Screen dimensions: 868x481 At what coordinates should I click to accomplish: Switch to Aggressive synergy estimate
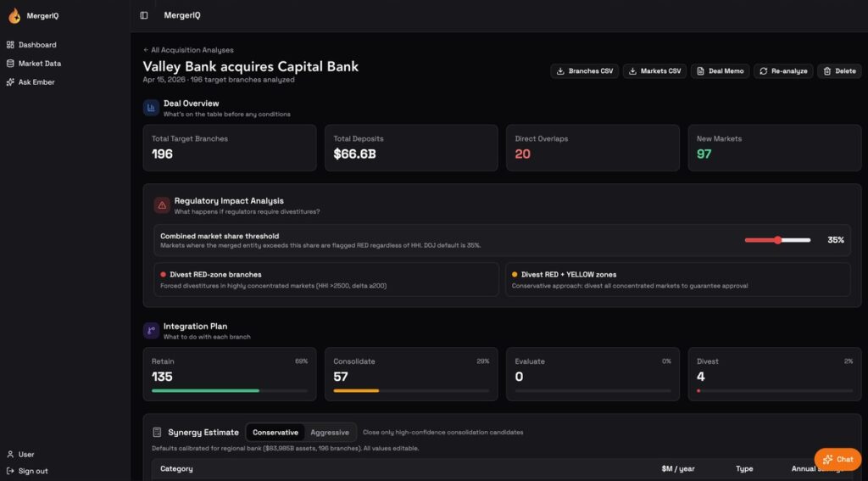click(329, 433)
